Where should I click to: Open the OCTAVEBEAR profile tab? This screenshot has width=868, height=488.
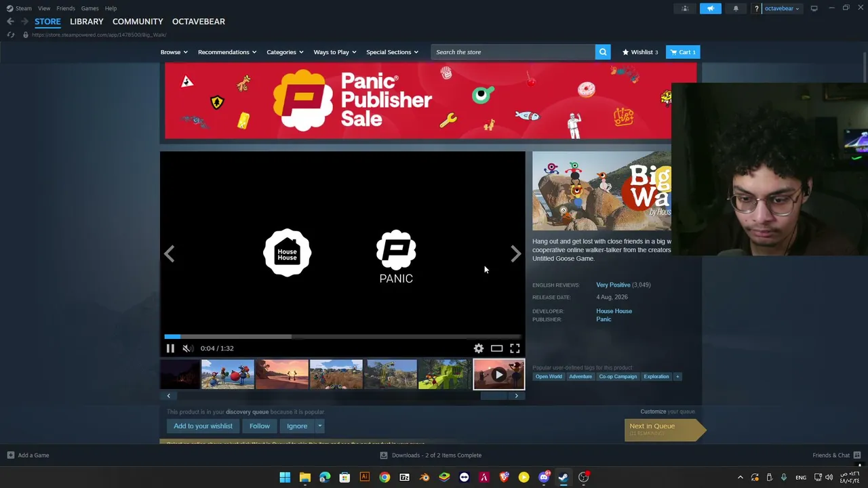click(x=199, y=22)
